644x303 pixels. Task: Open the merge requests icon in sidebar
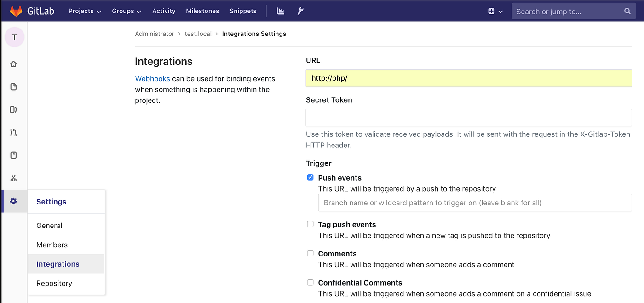[14, 133]
